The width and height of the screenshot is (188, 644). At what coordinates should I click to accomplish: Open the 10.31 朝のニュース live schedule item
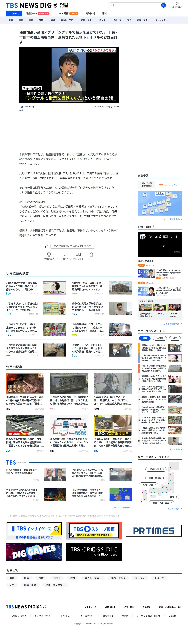(x=160, y=292)
